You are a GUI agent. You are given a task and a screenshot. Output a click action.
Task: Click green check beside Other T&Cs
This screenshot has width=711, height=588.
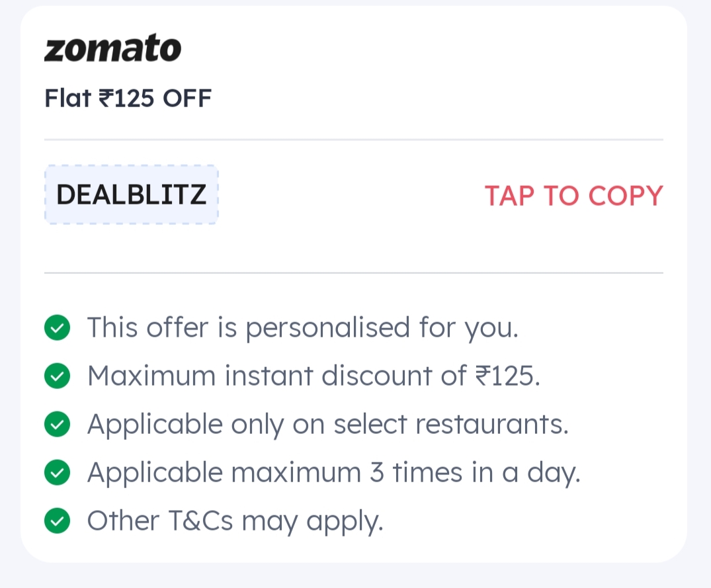tap(58, 521)
